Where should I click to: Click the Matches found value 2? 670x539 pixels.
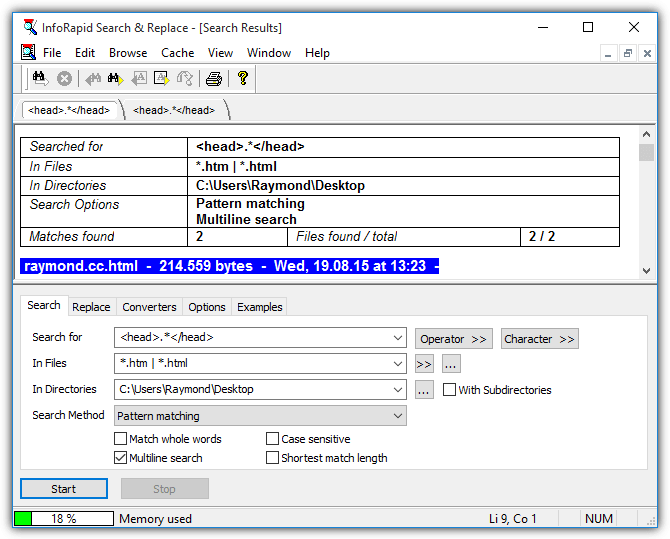click(x=200, y=236)
